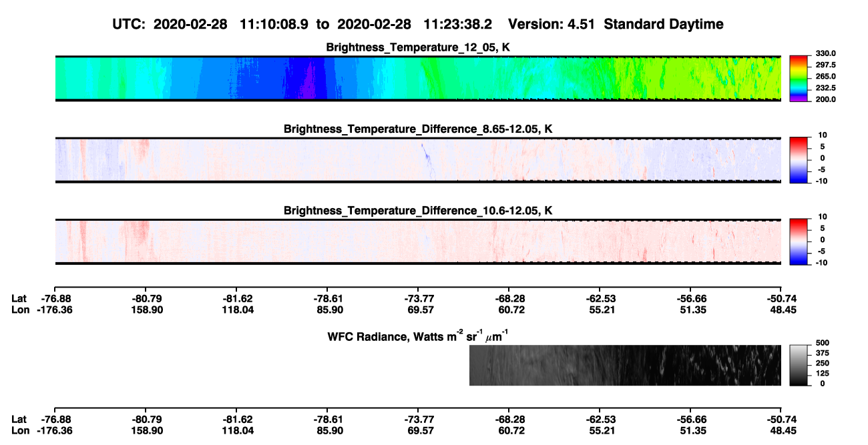Click the 500 label on radiance scale

(821, 343)
